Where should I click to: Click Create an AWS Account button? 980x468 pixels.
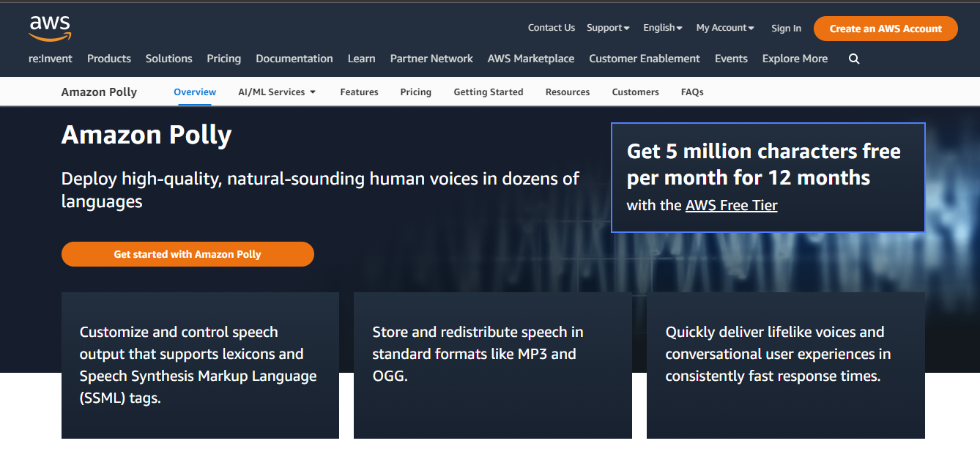point(886,29)
